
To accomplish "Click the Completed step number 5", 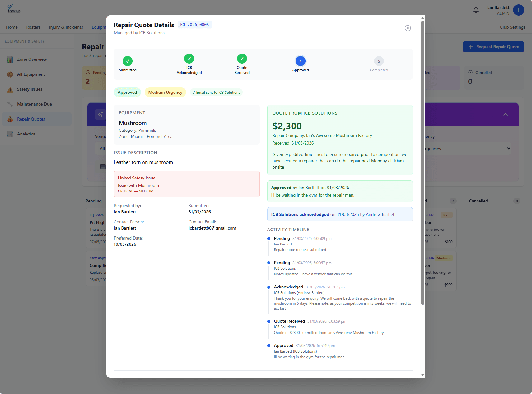I will click(x=379, y=61).
